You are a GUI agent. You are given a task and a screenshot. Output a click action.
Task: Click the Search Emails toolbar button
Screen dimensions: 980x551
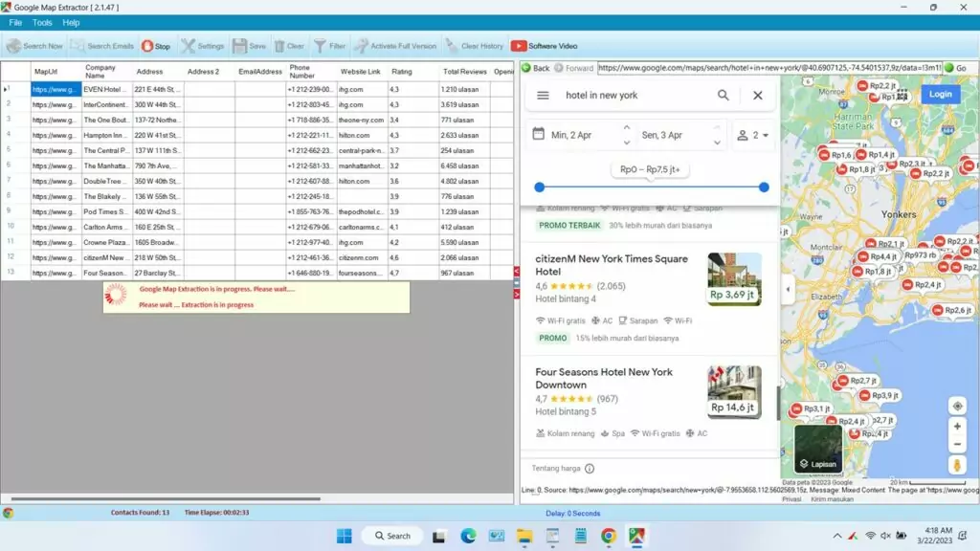101,46
